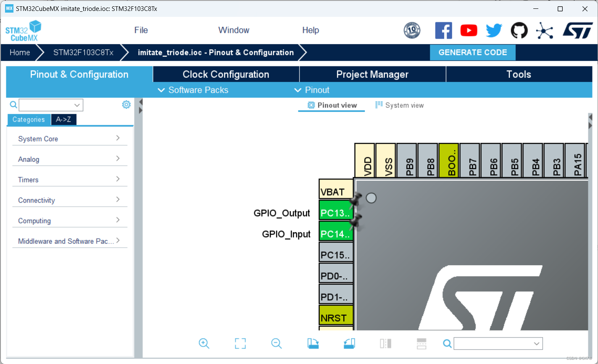598x364 pixels.
Task: Click the GENERATE CODE button
Action: (x=473, y=53)
